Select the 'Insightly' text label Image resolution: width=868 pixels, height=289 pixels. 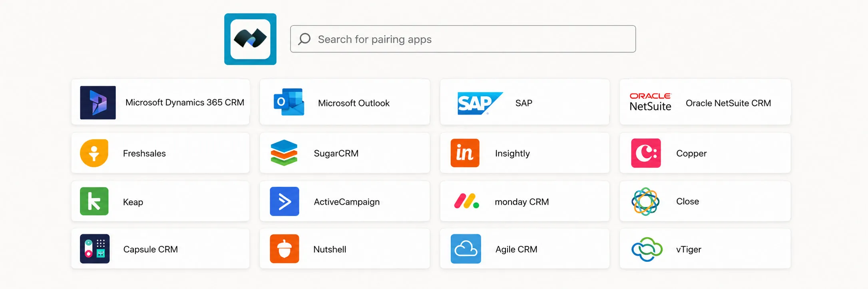pos(512,154)
